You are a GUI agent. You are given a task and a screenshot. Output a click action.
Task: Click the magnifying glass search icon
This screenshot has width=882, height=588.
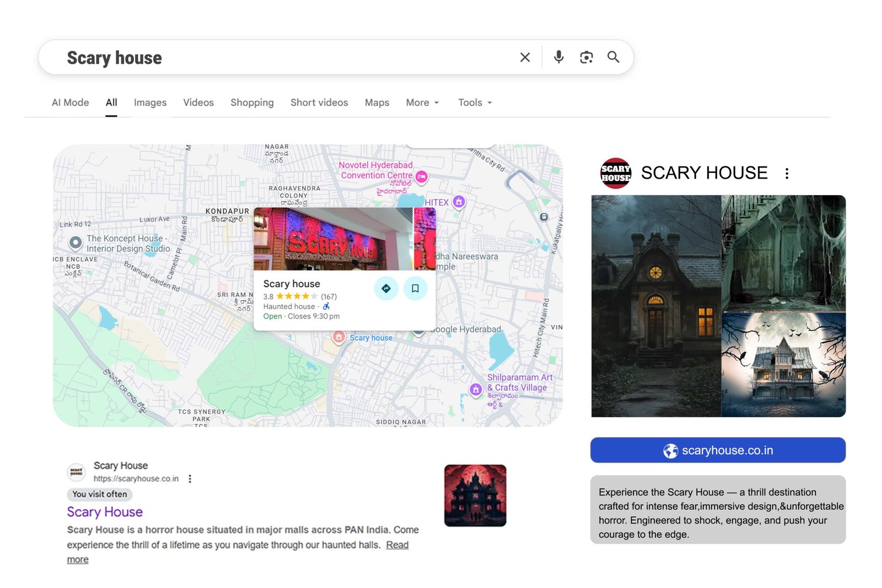coord(613,57)
